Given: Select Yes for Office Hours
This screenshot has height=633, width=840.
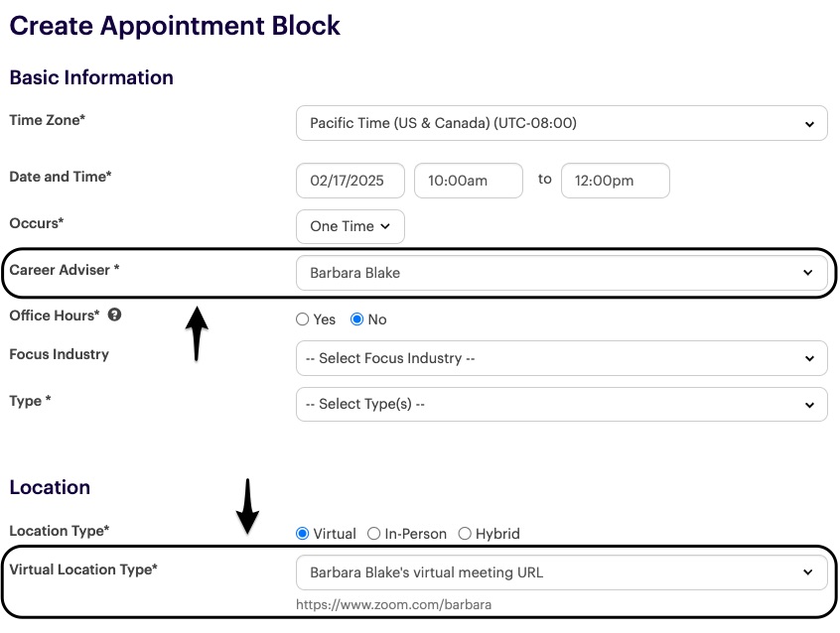Looking at the screenshot, I should tap(303, 319).
